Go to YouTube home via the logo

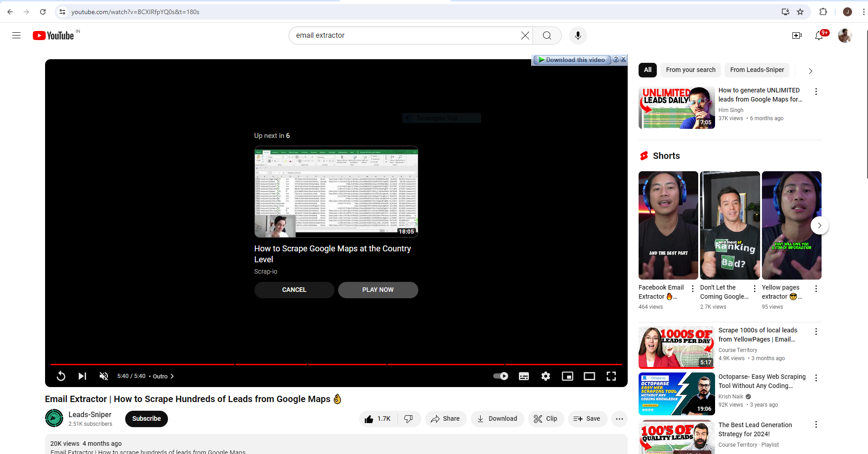[x=53, y=36]
